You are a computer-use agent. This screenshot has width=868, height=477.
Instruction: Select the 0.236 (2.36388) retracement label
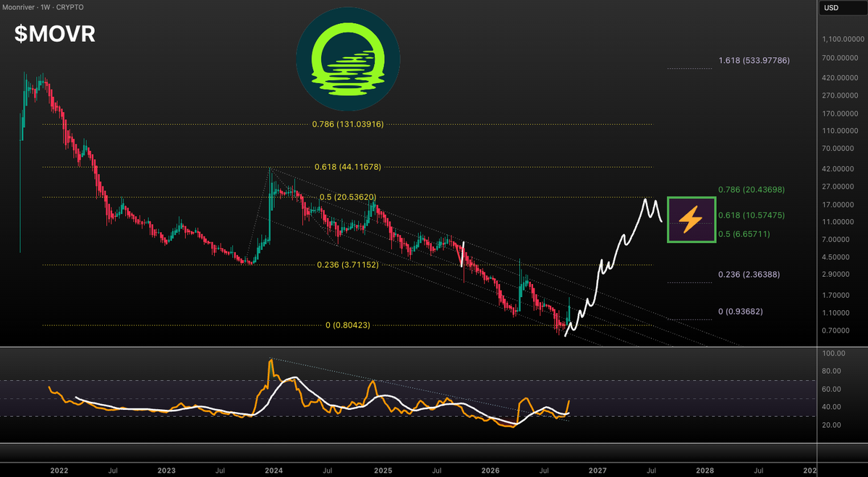point(749,275)
